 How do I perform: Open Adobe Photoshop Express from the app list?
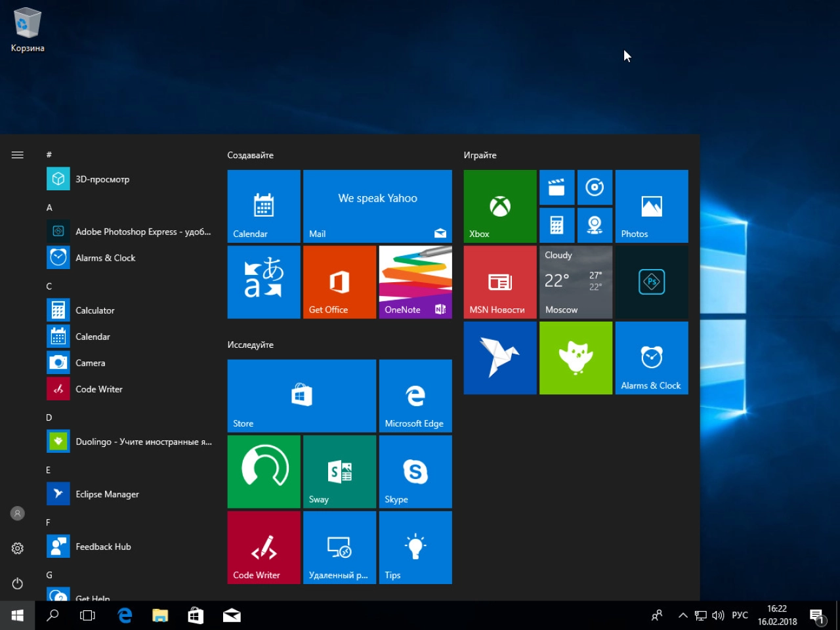(x=130, y=232)
